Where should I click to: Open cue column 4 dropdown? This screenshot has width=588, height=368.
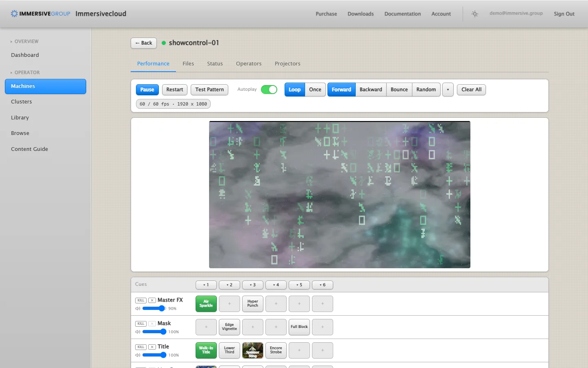click(276, 285)
